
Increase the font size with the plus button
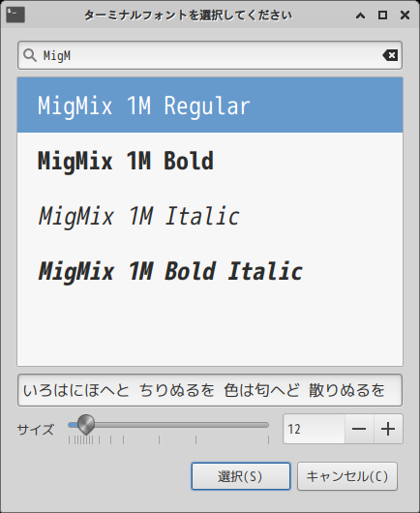click(x=388, y=429)
